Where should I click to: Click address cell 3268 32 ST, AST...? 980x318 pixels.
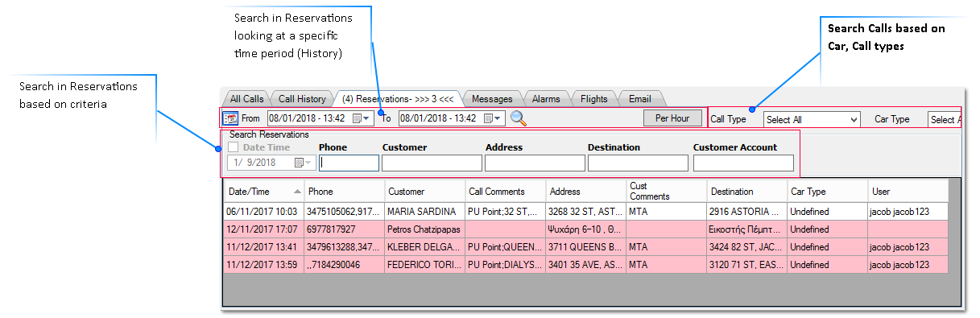click(x=586, y=212)
